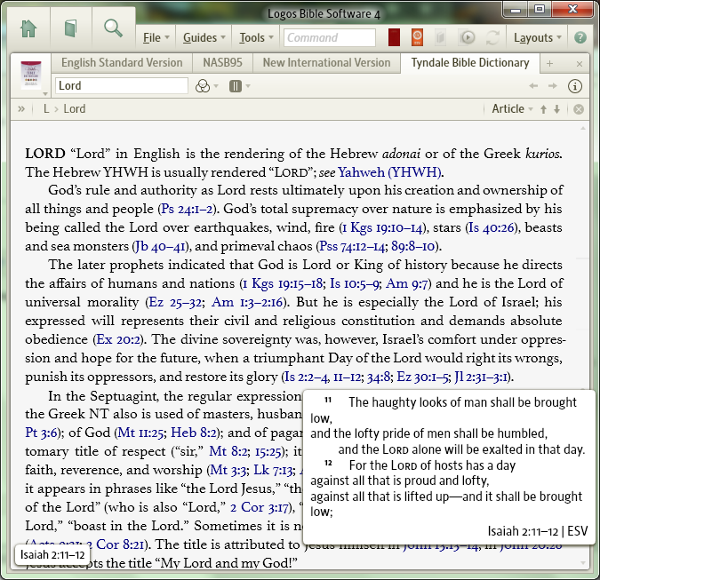Follow the 1 Kgs 19:10–14 link

pos(382,227)
